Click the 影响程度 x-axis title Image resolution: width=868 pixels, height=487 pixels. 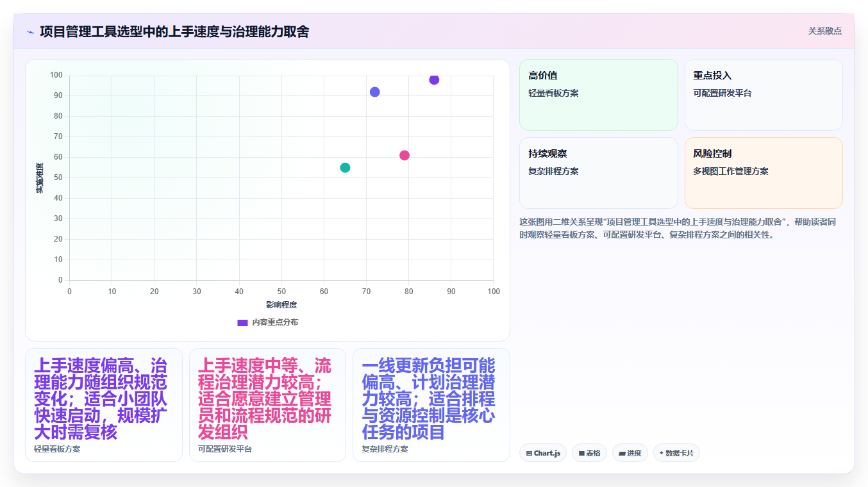(x=281, y=305)
